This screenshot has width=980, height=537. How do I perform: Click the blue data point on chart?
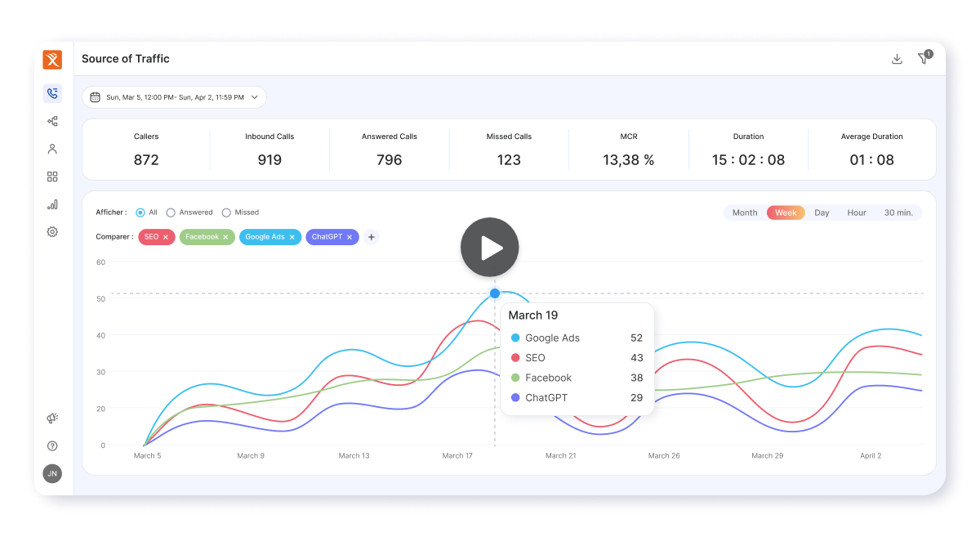tap(495, 293)
